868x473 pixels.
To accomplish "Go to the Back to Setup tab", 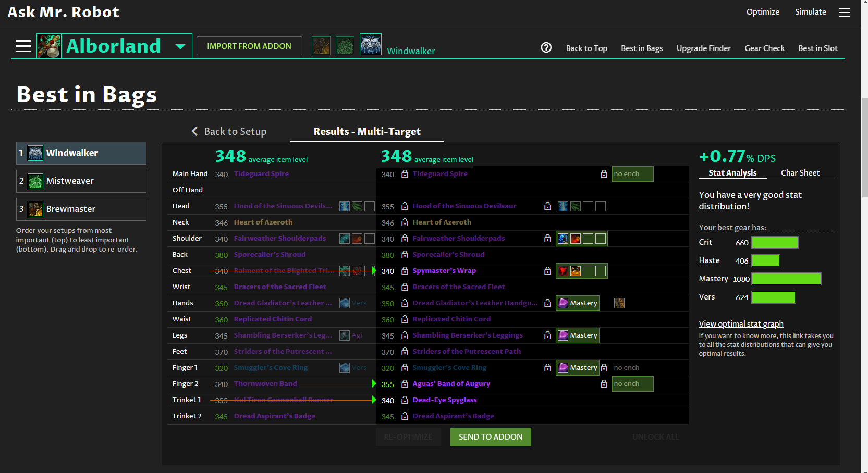I will [x=229, y=131].
